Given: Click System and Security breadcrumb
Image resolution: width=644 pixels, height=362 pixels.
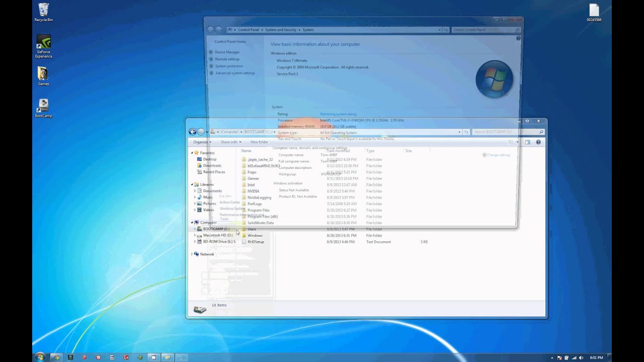Looking at the screenshot, I should 281,30.
